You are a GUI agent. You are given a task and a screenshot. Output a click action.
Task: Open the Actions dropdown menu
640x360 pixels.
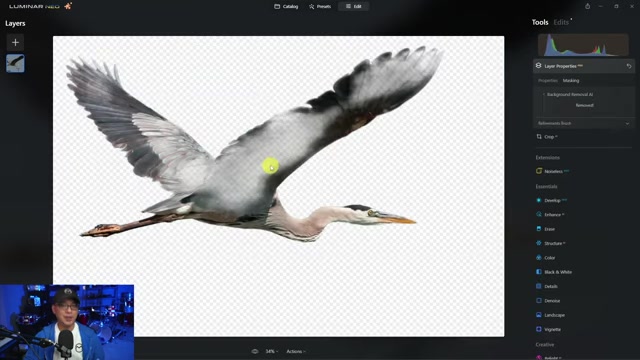(296, 351)
